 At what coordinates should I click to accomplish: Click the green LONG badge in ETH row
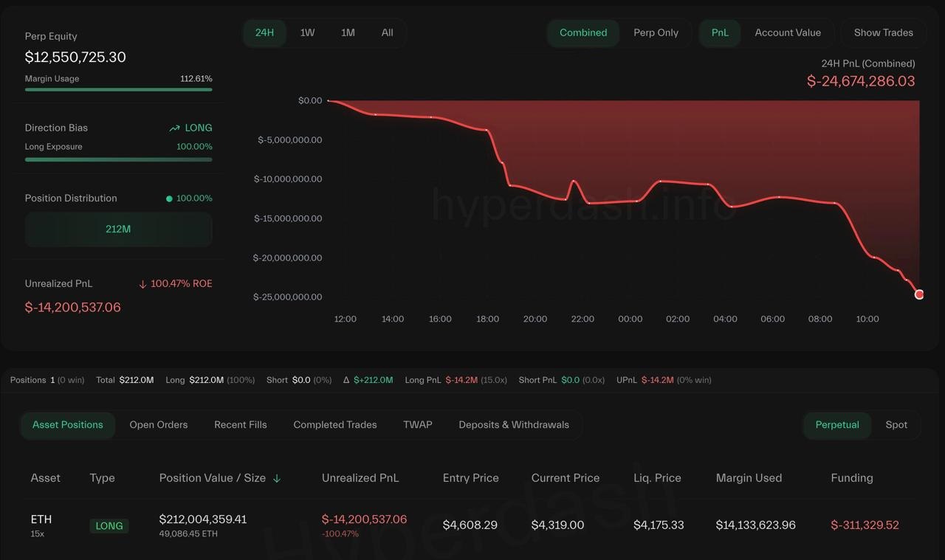[109, 526]
